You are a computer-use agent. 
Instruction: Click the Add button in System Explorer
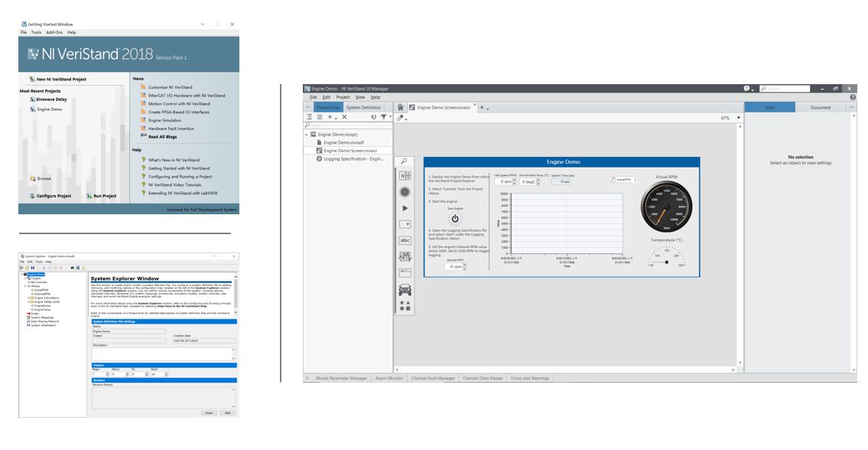pos(227,412)
